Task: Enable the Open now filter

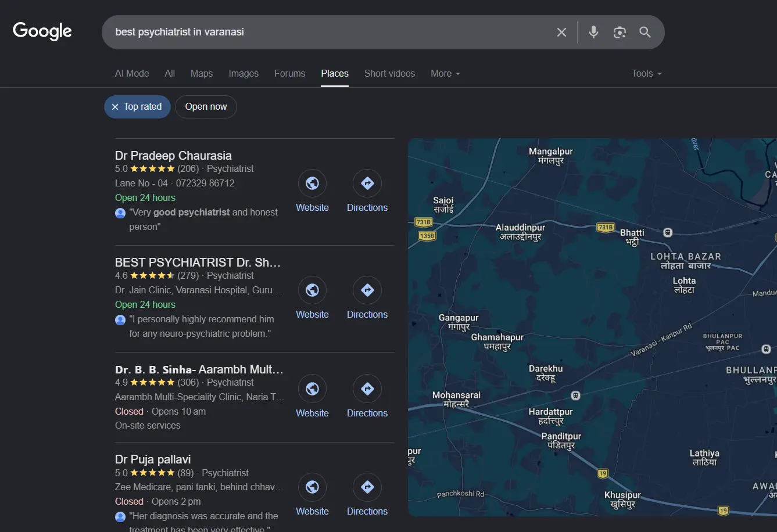Action: tap(206, 106)
